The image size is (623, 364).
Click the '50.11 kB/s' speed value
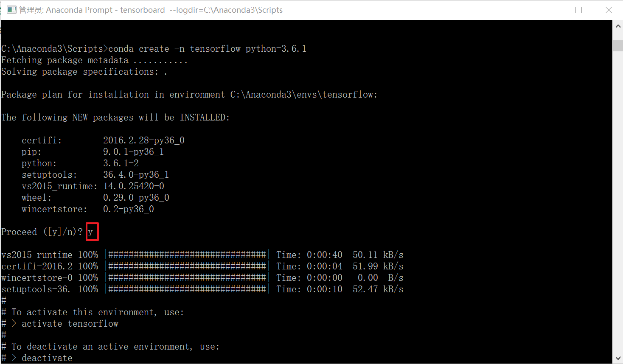click(x=378, y=255)
